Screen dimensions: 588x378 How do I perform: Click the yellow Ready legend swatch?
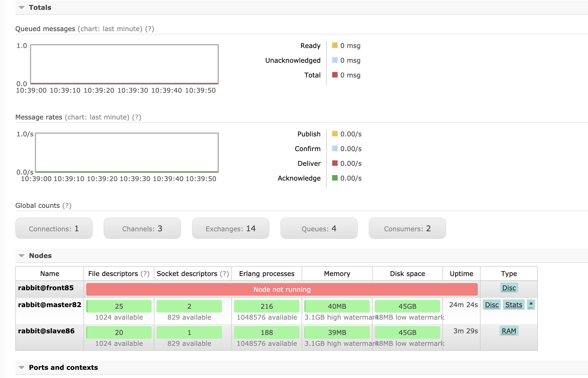pos(335,45)
